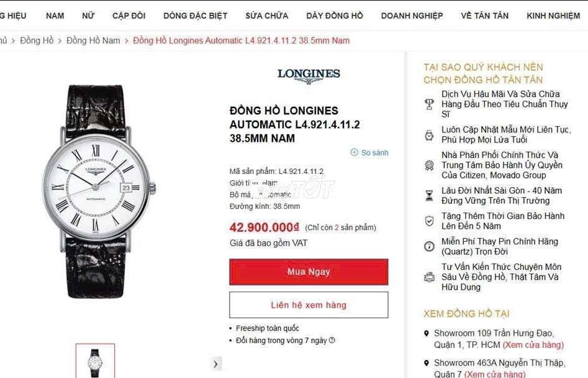
Task: Click the trophy icon beside Dịch Vụ Hậu Mãi
Action: point(429,104)
